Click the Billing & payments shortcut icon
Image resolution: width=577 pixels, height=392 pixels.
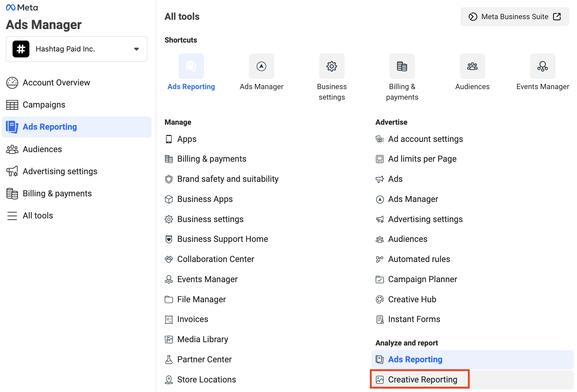pyautogui.click(x=402, y=66)
